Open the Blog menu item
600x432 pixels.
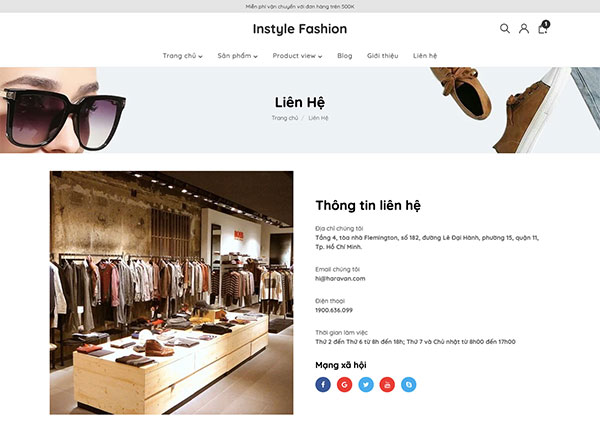point(345,55)
